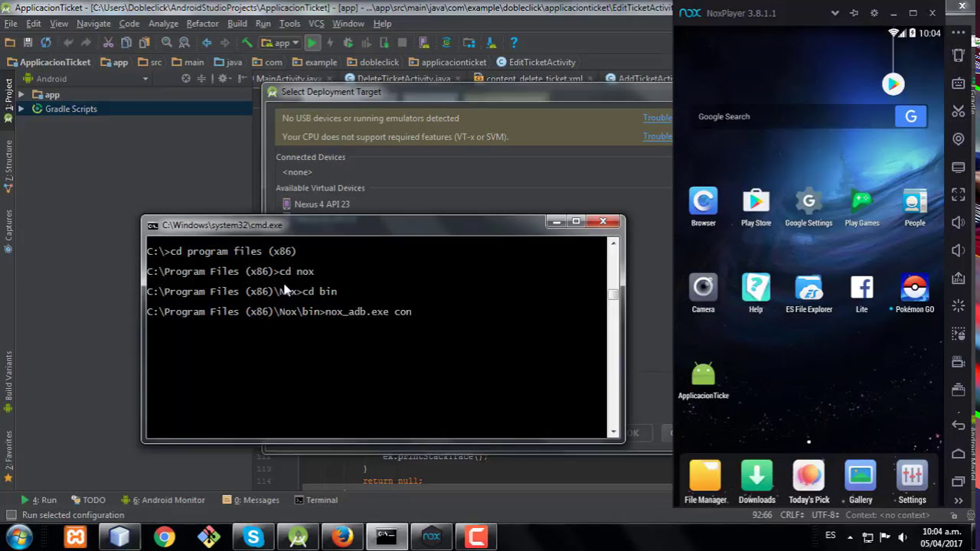The image size is (980, 551).
Task: Open the 6: Android Monitor tab
Action: (163, 500)
